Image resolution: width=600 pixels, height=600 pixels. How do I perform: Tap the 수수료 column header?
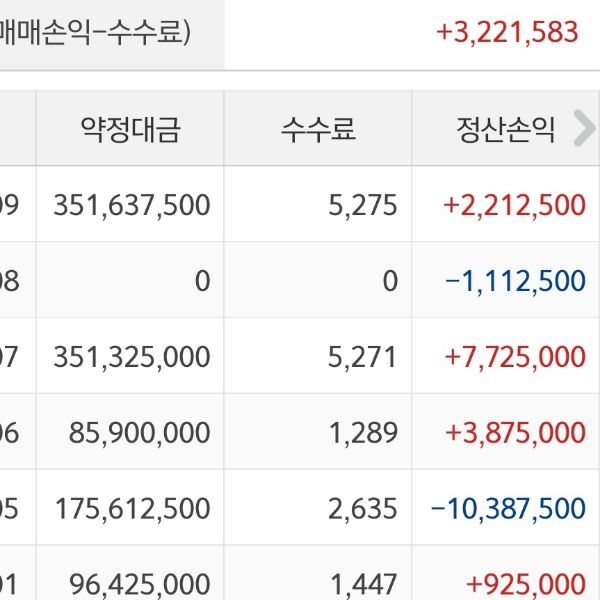pos(318,129)
